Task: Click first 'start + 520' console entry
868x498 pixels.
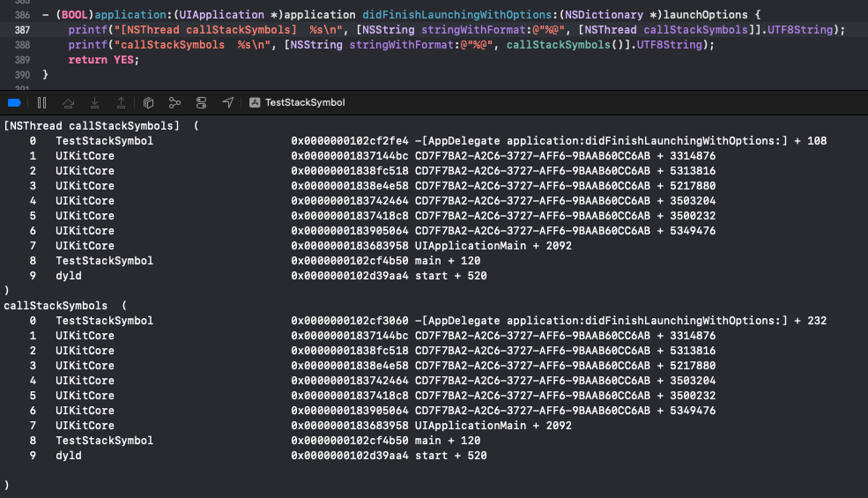Action: (451, 275)
